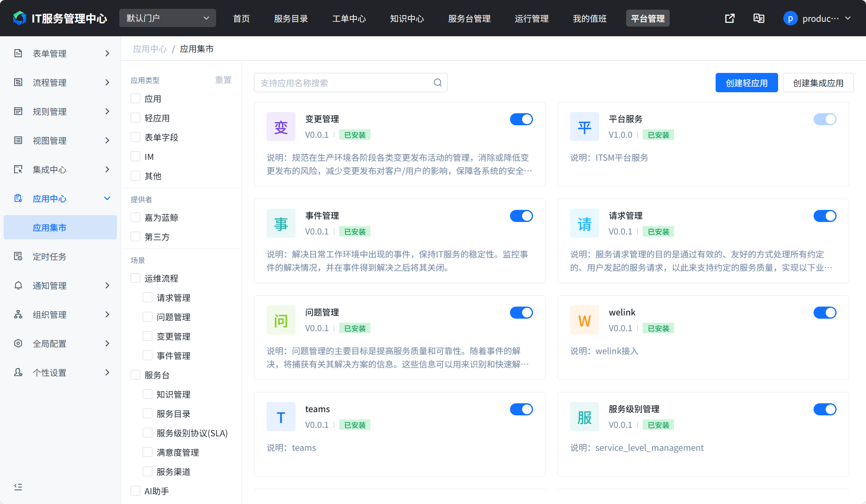Click the 创建轻应用 button
The image size is (866, 504).
(x=746, y=83)
